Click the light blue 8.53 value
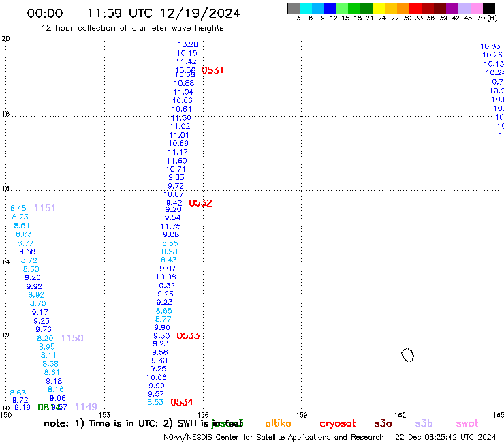 pos(155,402)
